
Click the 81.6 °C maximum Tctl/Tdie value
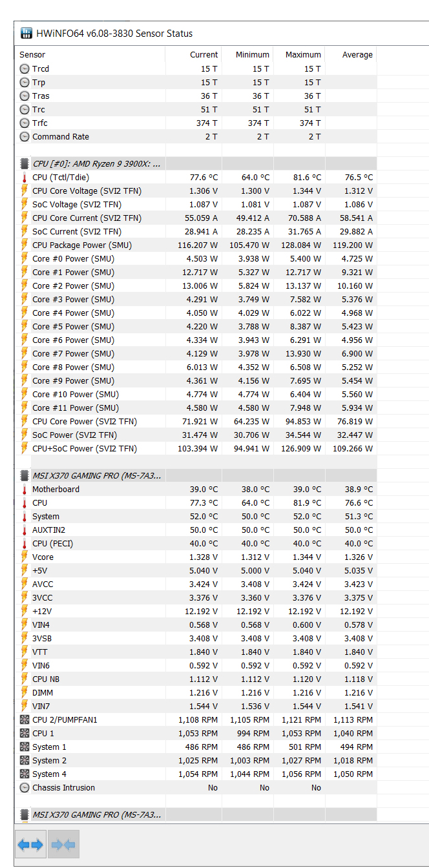[307, 177]
